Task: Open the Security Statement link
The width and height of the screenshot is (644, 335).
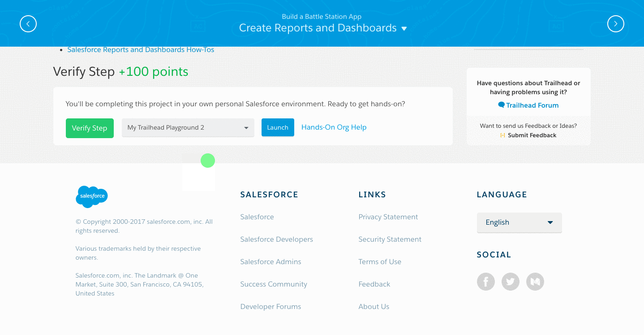Action: pyautogui.click(x=390, y=239)
